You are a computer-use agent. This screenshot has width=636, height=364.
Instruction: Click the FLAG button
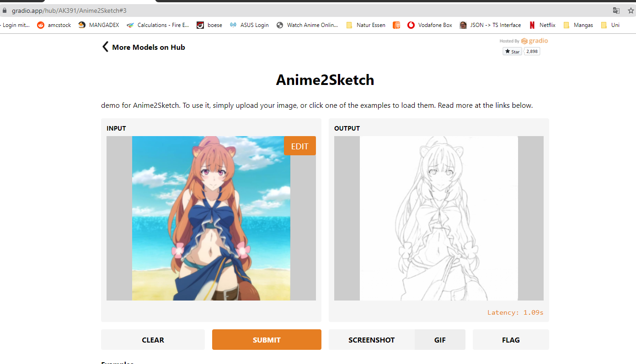[511, 340]
